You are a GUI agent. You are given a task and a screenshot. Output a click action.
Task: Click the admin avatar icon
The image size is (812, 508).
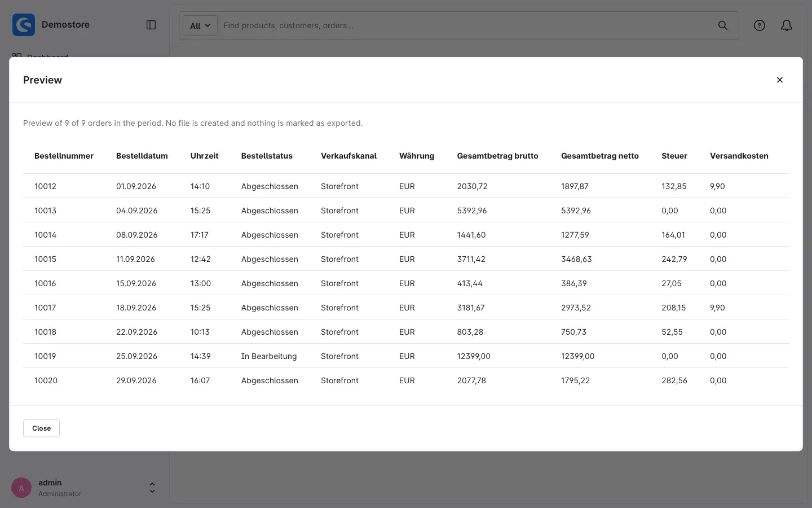(x=21, y=488)
